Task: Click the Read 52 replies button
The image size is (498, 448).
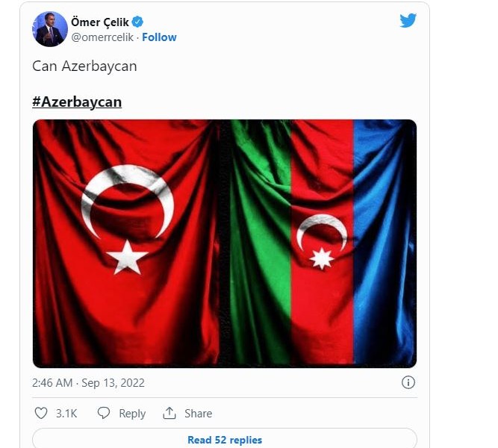Action: (x=225, y=440)
